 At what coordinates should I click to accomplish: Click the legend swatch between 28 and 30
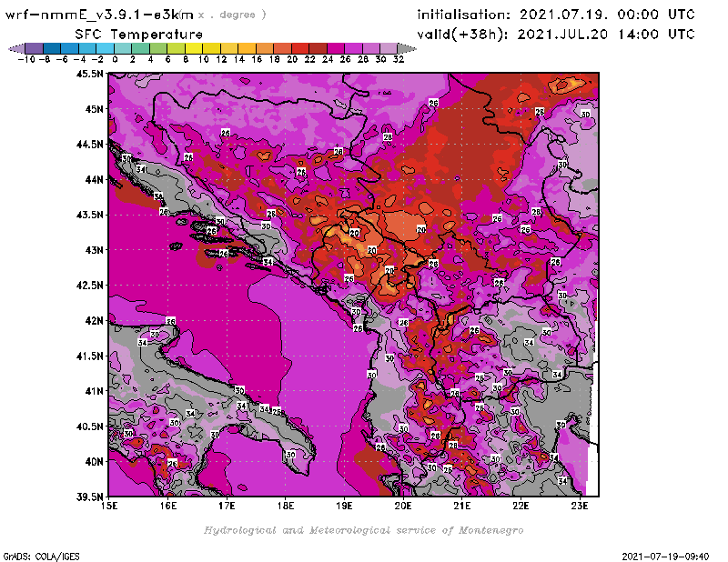(371, 48)
